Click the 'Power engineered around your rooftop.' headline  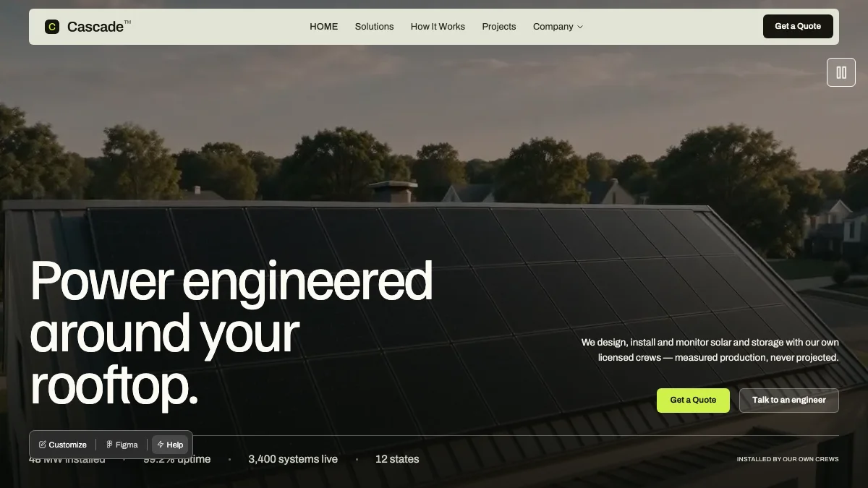click(231, 333)
